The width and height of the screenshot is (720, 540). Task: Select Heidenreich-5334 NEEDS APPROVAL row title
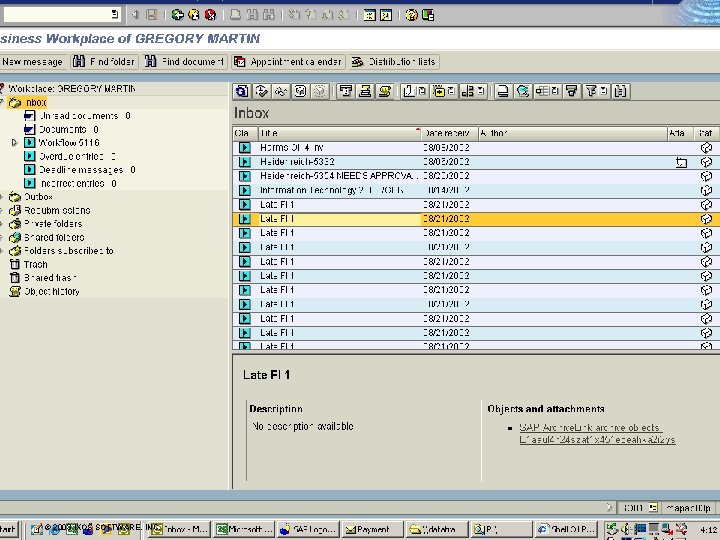tap(339, 176)
